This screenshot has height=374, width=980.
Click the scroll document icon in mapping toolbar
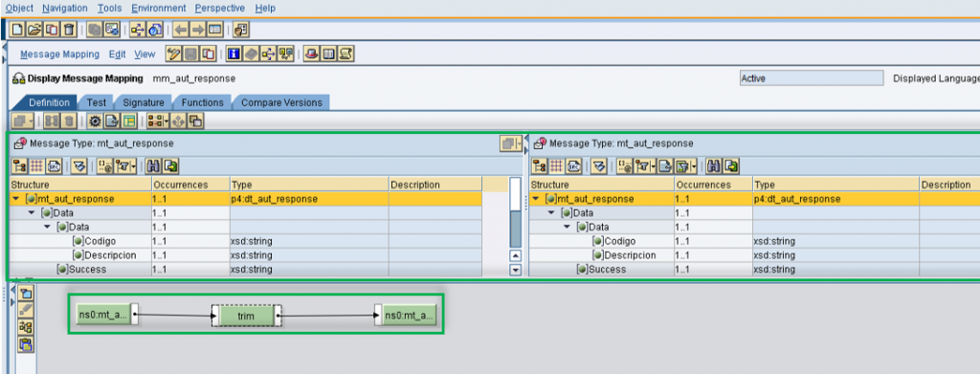(x=346, y=55)
